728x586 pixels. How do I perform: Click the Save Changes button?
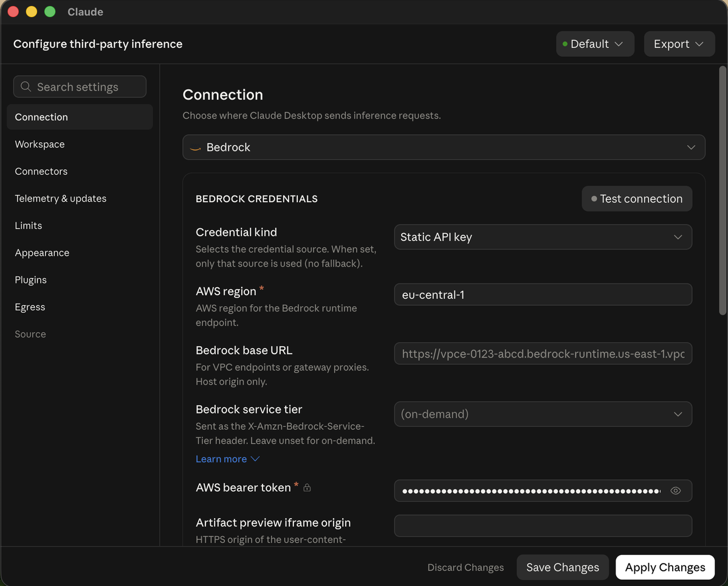[x=562, y=567]
